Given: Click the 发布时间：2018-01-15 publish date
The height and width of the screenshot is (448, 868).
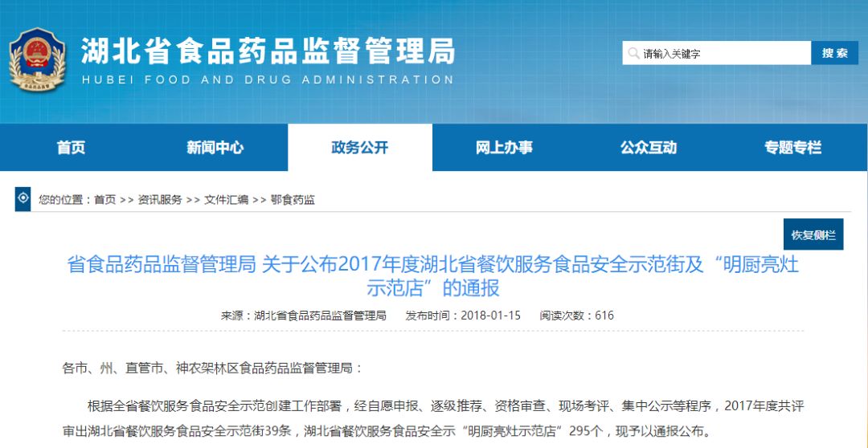Looking at the screenshot, I should [x=464, y=316].
